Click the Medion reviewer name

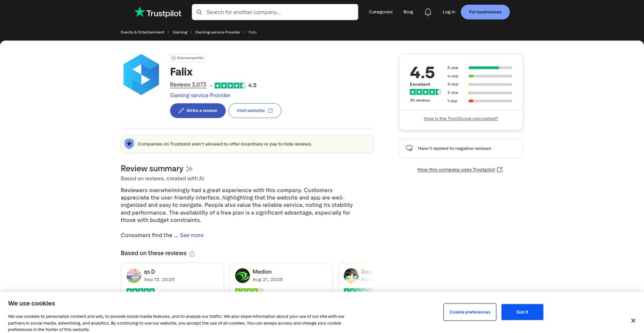point(262,272)
